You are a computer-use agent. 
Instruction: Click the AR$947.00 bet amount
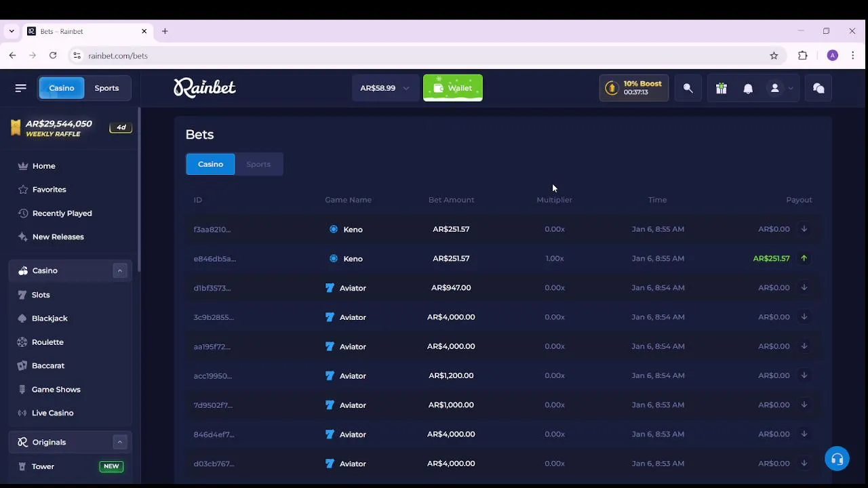pos(451,287)
